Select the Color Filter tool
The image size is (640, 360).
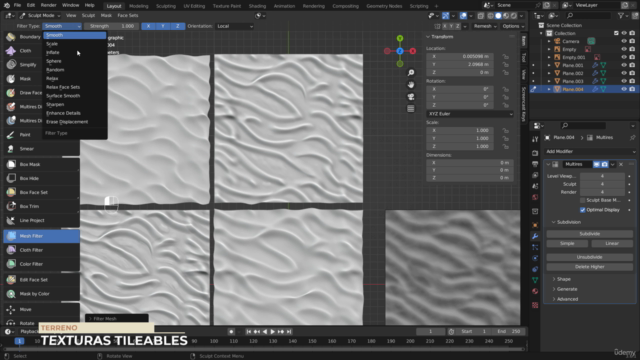41,264
